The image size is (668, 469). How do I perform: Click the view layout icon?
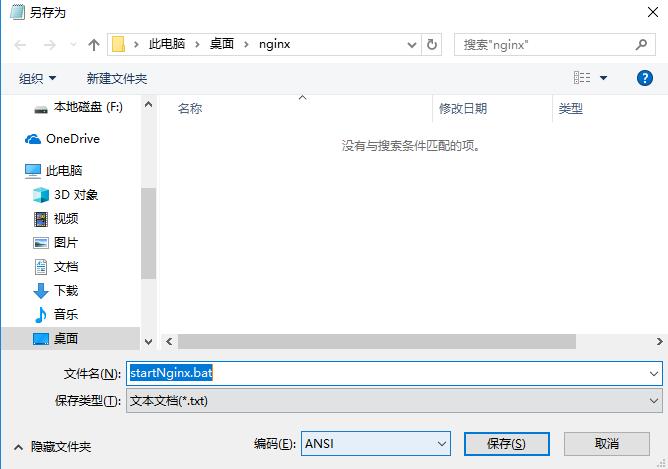coord(582,78)
